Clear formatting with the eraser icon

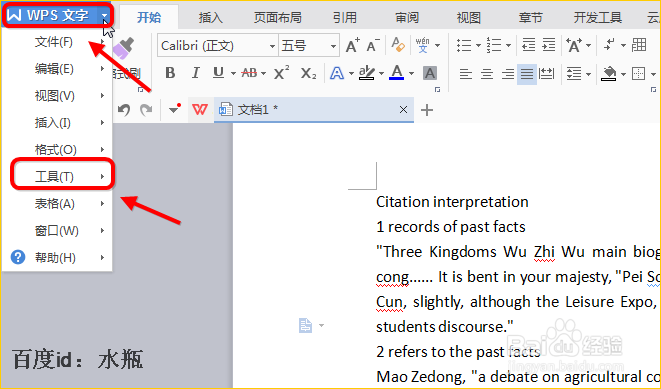[x=398, y=45]
